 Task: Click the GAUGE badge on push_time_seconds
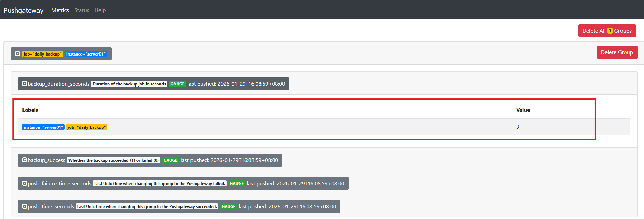pyautogui.click(x=228, y=207)
